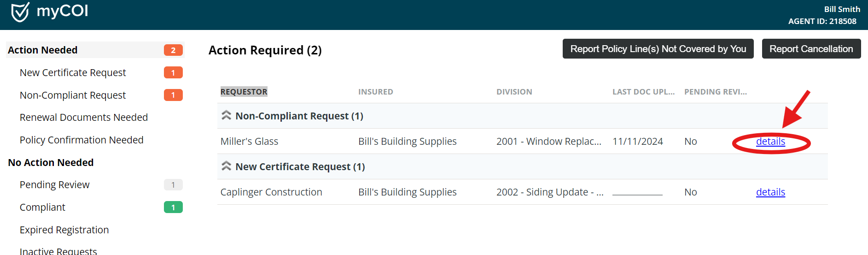The width and height of the screenshot is (868, 255).
Task: Click the myCOI shield logo icon
Action: coord(20,12)
